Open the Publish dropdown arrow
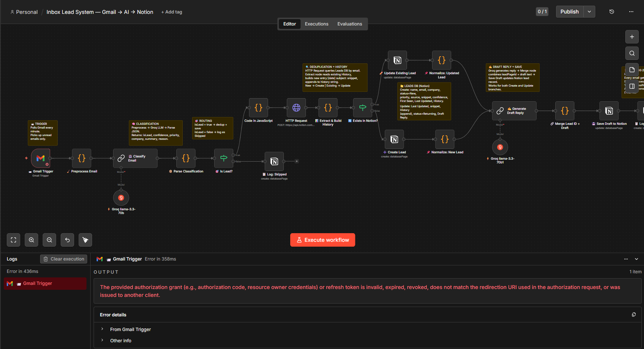Viewport: 644px width, 349px height. point(589,12)
